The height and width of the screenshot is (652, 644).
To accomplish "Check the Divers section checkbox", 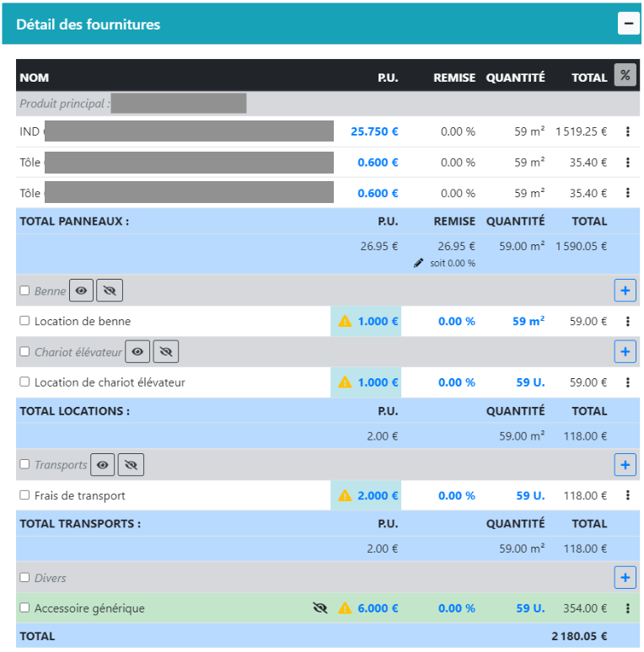I will click(24, 578).
